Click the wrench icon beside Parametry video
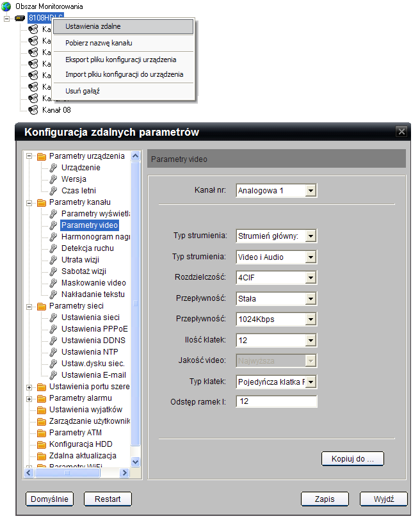 (x=53, y=225)
